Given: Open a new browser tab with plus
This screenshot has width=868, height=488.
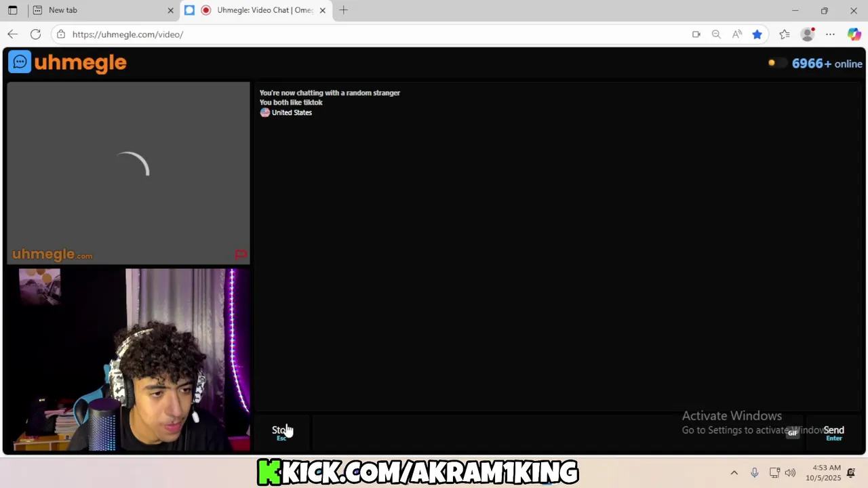Looking at the screenshot, I should pyautogui.click(x=343, y=10).
